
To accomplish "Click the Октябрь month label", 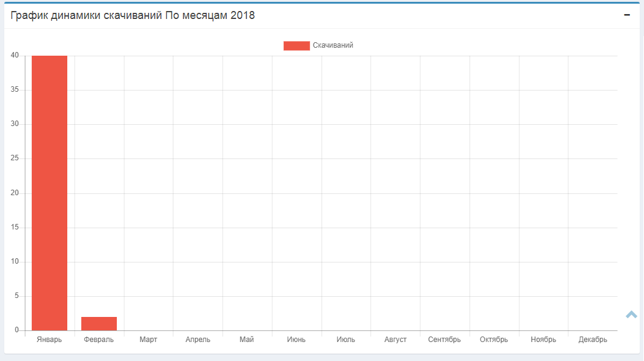I will point(494,340).
